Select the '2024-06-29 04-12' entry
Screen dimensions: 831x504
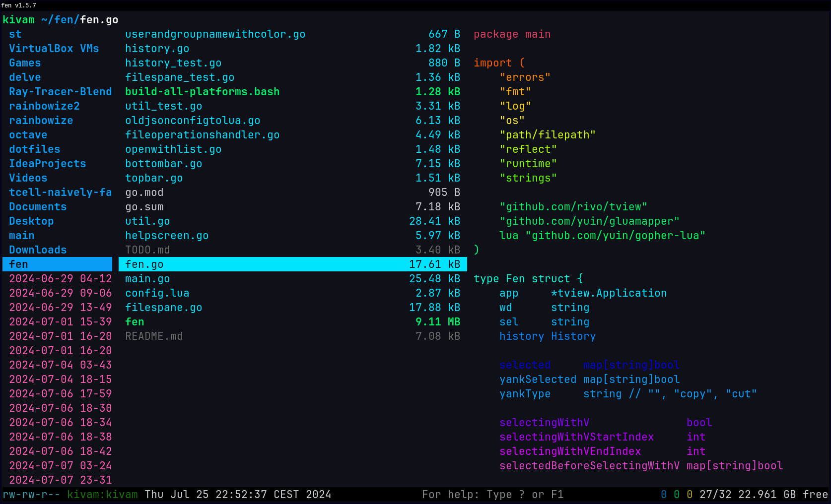(61, 279)
